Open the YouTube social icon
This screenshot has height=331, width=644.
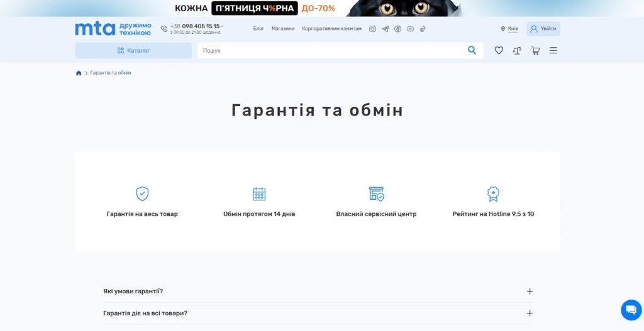pos(410,29)
